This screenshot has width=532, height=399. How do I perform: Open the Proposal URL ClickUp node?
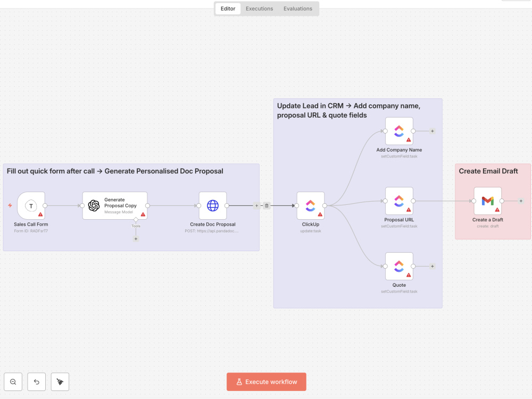(399, 201)
